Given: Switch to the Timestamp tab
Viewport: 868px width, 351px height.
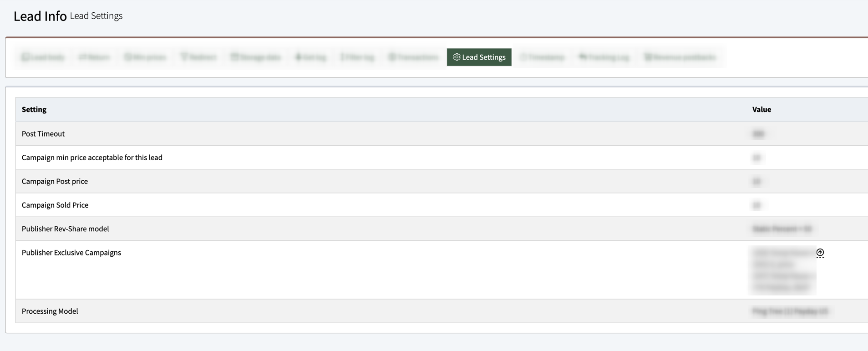Looking at the screenshot, I should click(x=542, y=57).
